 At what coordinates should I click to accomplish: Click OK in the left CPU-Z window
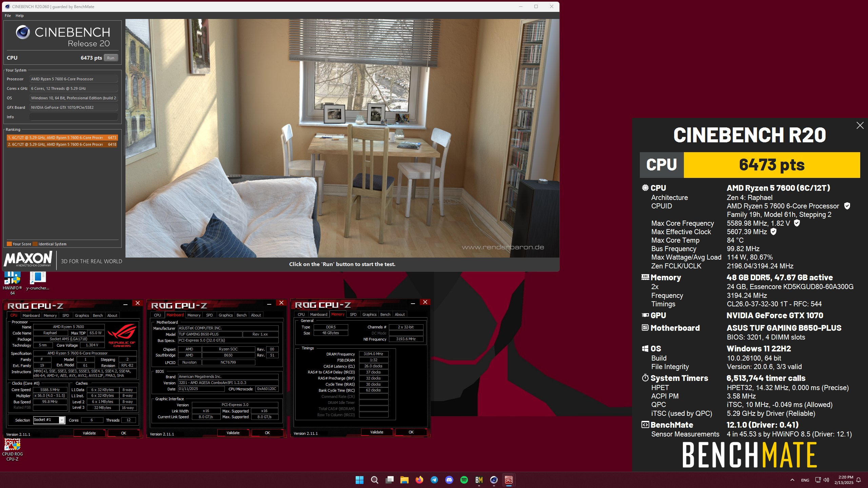coord(124,433)
